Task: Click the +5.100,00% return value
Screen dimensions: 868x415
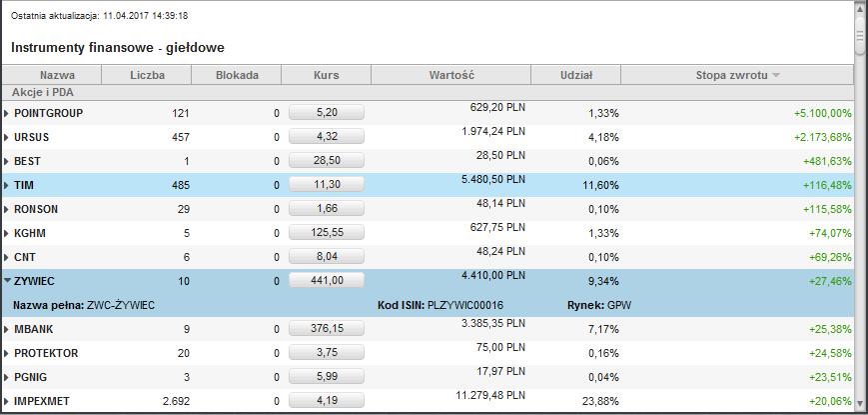Action: (x=823, y=113)
